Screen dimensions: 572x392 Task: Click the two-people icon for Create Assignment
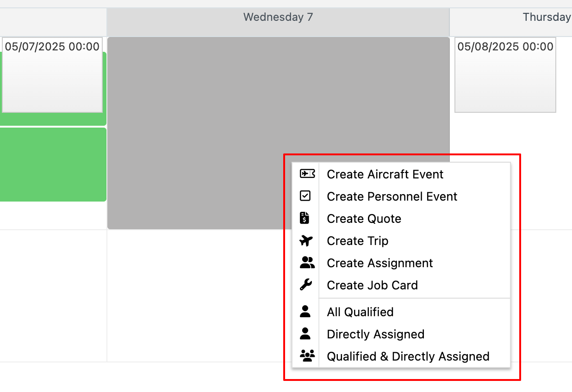[307, 263]
